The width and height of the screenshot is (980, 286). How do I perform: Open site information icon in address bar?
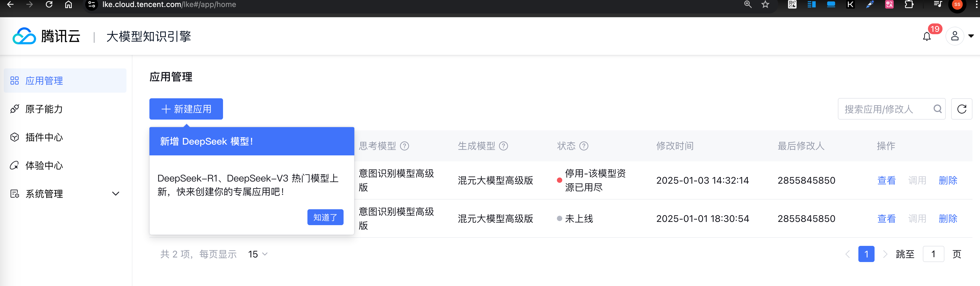coord(91,5)
